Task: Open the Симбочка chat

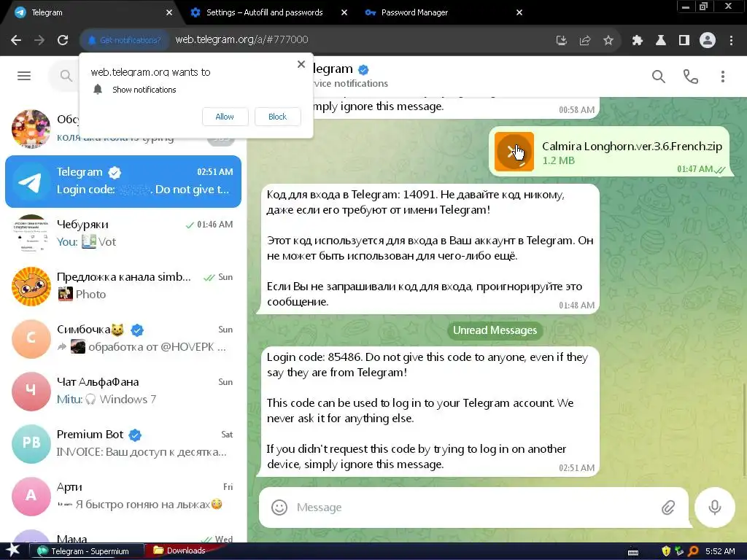Action: pyautogui.click(x=123, y=338)
